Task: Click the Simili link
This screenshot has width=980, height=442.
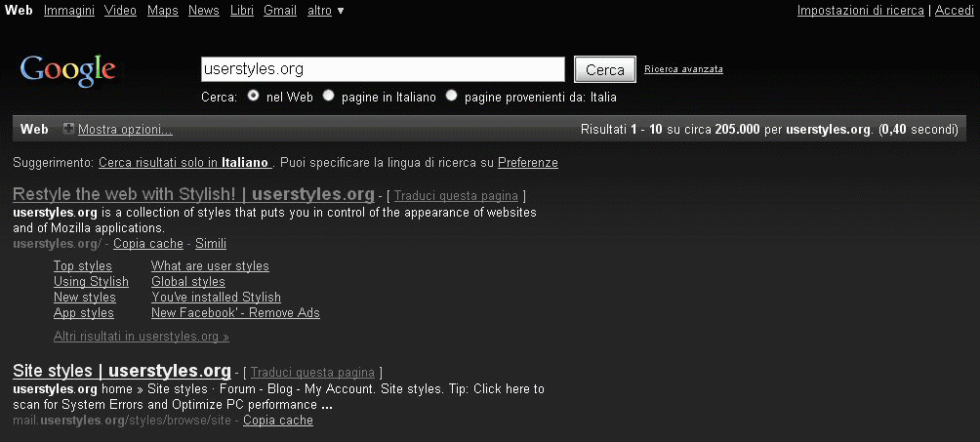Action: pos(211,243)
